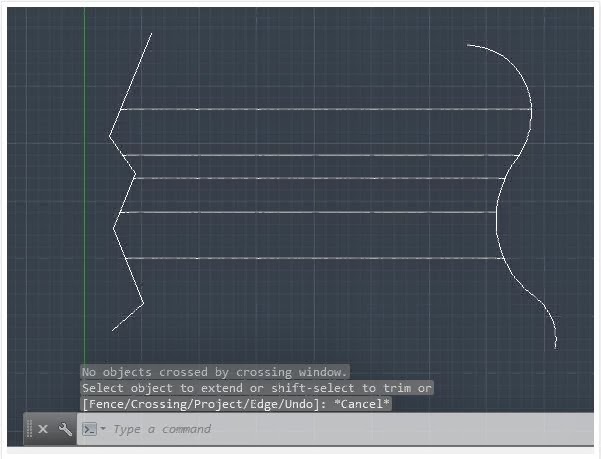Grab the command line drag handle
601x459 pixels.
30,429
